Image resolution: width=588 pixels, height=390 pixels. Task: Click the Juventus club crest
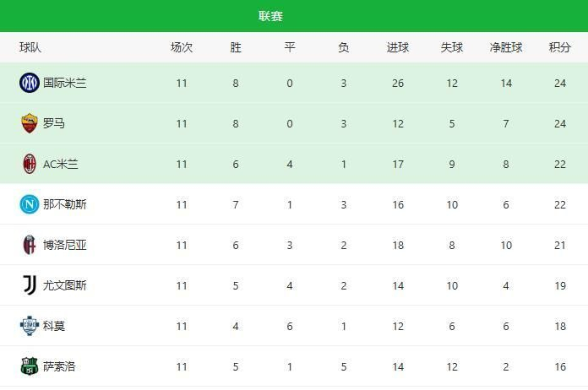point(30,285)
